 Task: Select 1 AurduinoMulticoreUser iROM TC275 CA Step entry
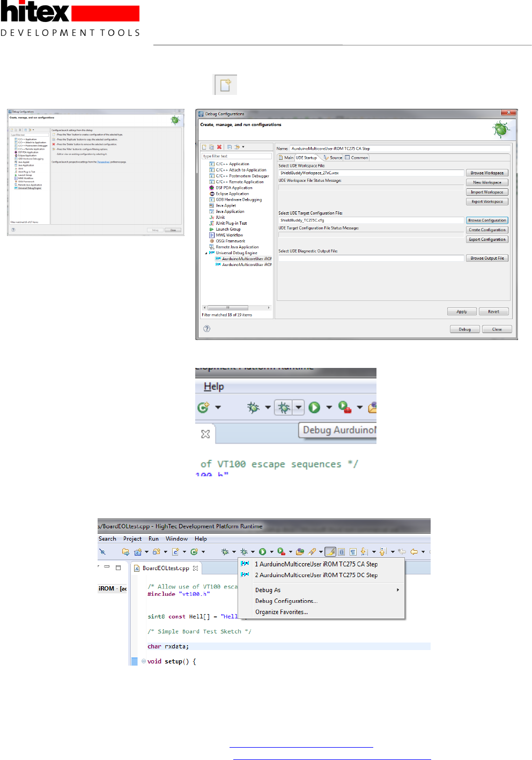point(321,564)
